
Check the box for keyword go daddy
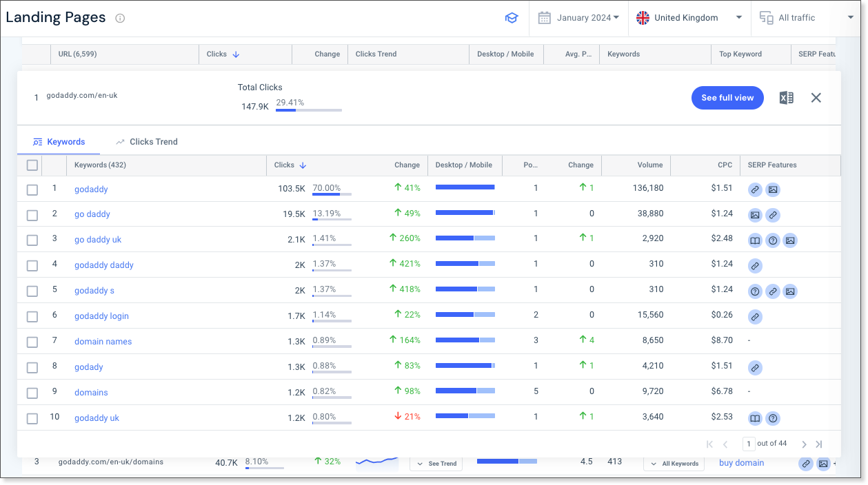[32, 216]
